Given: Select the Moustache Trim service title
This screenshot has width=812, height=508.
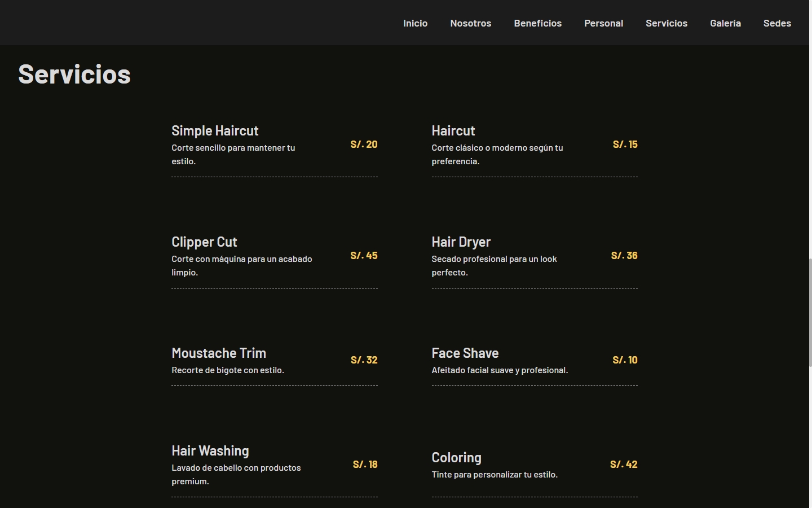Looking at the screenshot, I should (x=219, y=353).
